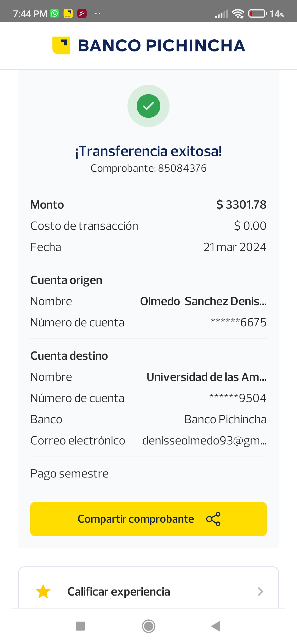Tap the truncated origin name Olmedo Sanchez
297x644 pixels.
tap(203, 301)
